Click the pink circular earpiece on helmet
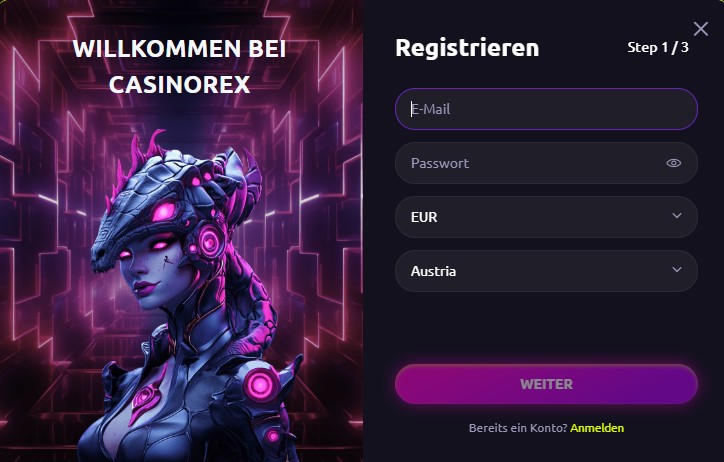This screenshot has height=462, width=724. coord(209,241)
